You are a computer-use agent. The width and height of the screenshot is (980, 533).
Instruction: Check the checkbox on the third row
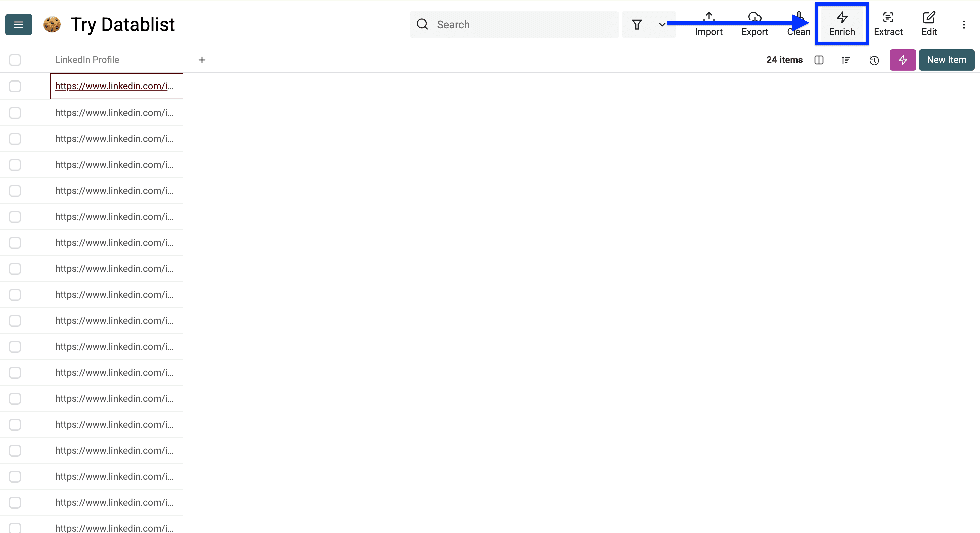[x=15, y=139]
